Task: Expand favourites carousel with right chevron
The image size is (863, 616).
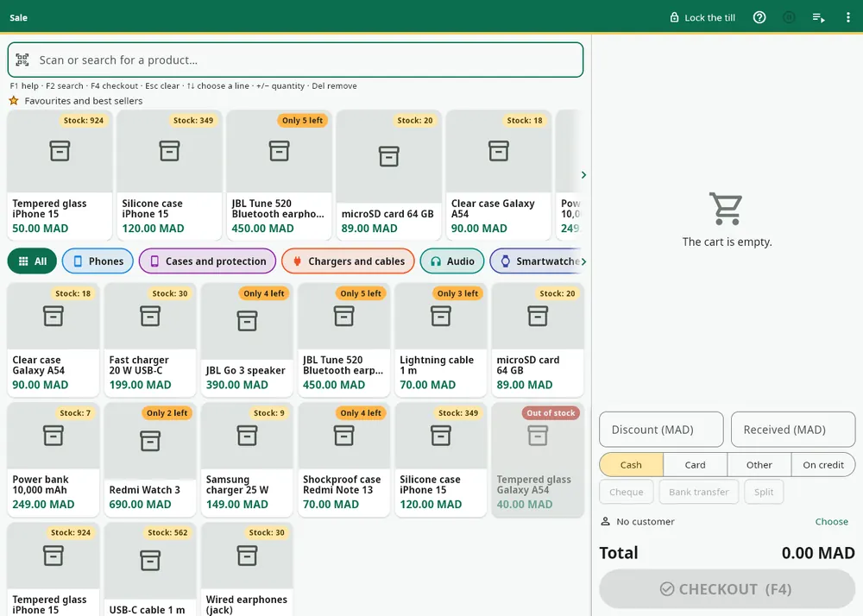Action: tap(583, 175)
